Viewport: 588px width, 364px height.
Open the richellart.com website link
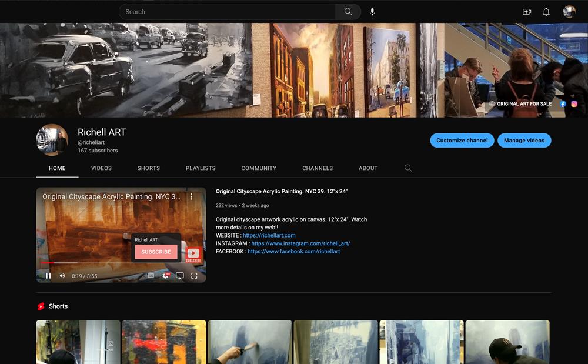[x=269, y=235]
